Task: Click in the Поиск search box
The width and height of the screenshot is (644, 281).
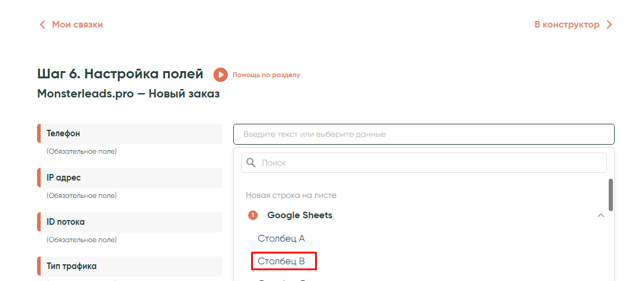Action: [x=431, y=163]
